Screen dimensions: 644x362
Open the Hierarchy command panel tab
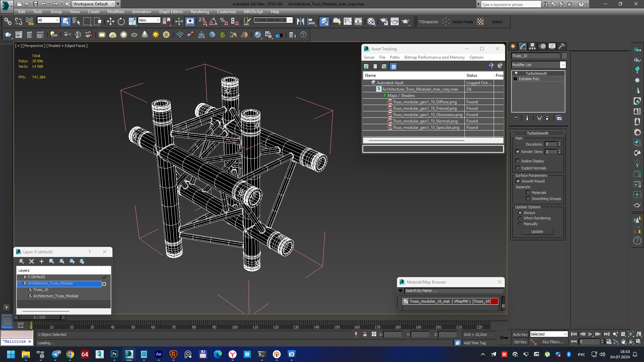532,46
